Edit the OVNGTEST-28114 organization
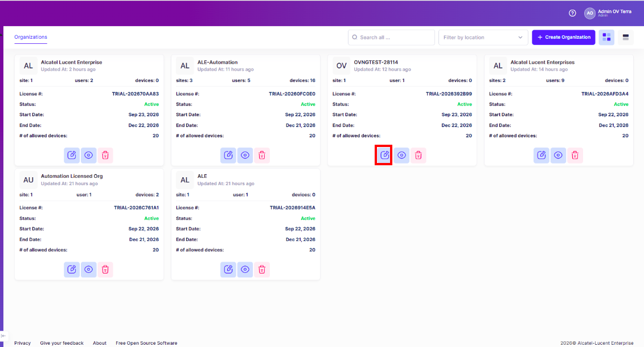Viewport: 644px width, 347px height. [385, 156]
